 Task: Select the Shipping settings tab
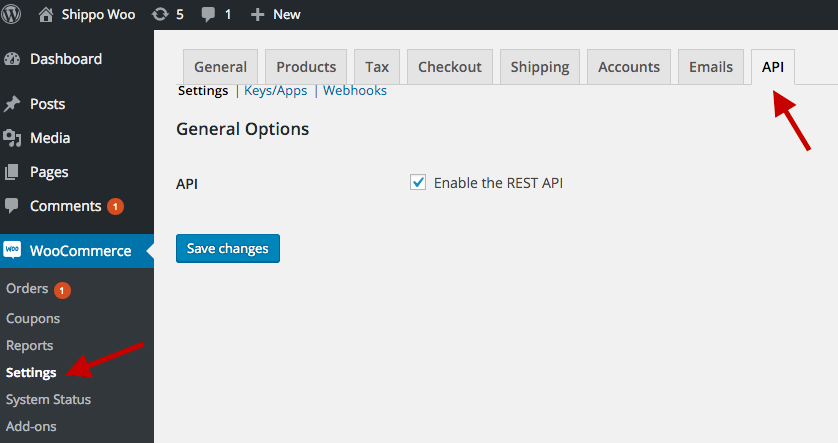tap(540, 67)
